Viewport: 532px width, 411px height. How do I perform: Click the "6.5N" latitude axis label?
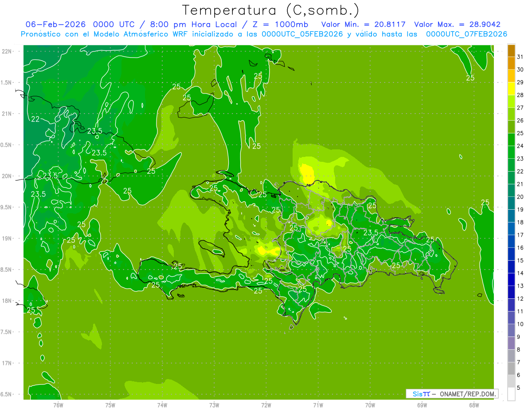pyautogui.click(x=7, y=394)
